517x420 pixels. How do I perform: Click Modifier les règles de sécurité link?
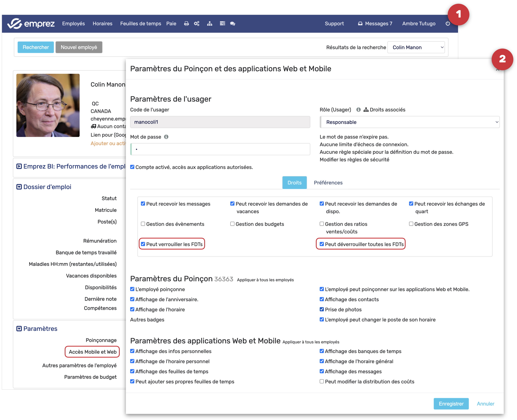pyautogui.click(x=354, y=160)
